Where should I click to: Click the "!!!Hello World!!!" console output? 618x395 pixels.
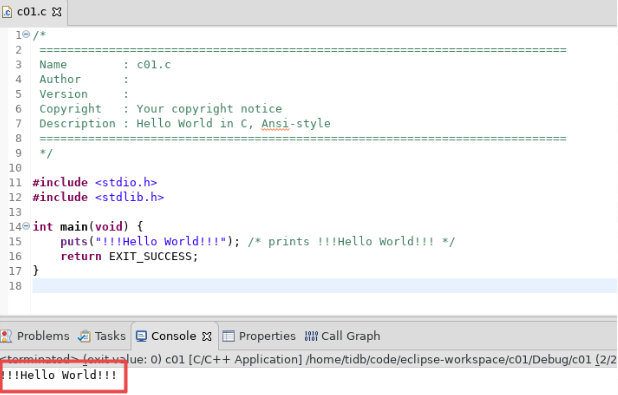click(x=59, y=375)
